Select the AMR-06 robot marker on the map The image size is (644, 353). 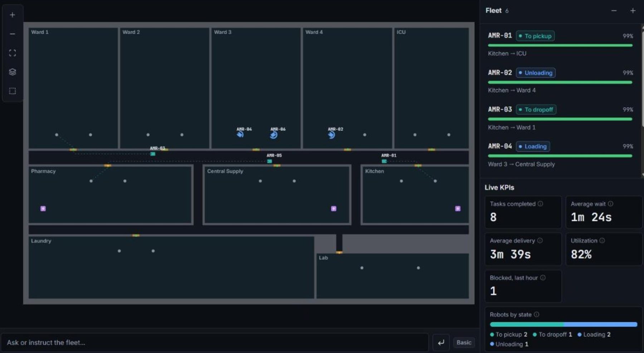click(274, 135)
